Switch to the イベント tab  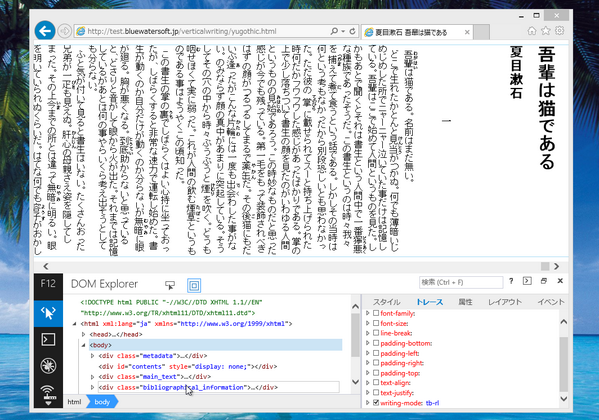coord(550,302)
